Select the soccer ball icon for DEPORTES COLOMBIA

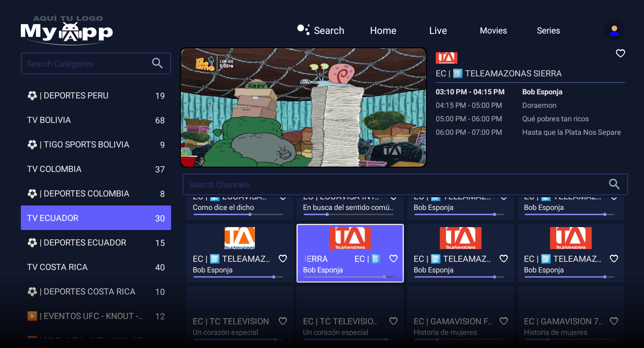[x=32, y=194]
